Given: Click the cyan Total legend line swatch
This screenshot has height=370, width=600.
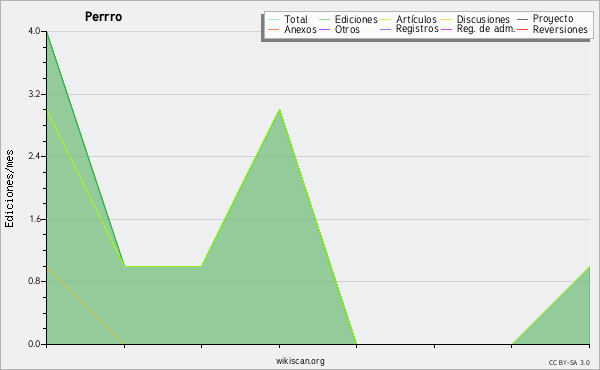Looking at the screenshot, I should [x=274, y=20].
